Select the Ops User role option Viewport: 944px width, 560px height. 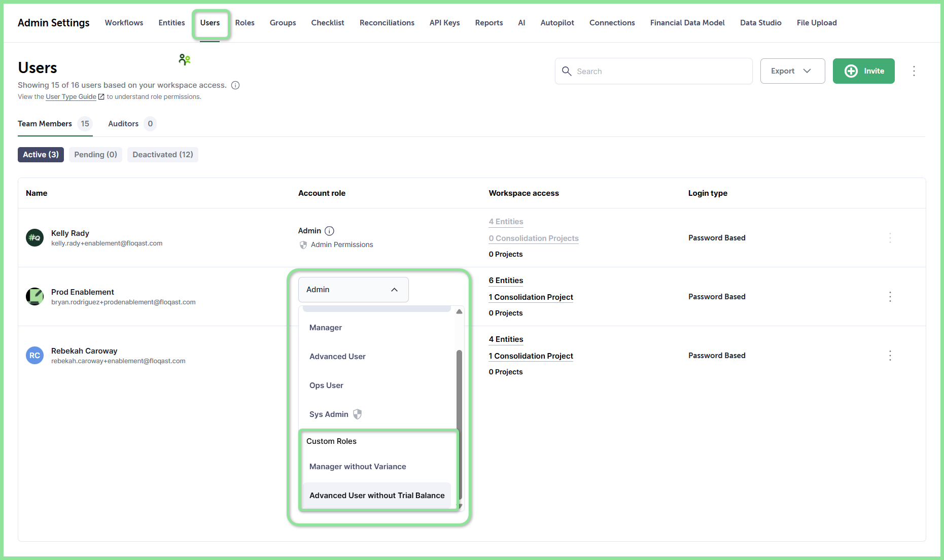point(376,386)
